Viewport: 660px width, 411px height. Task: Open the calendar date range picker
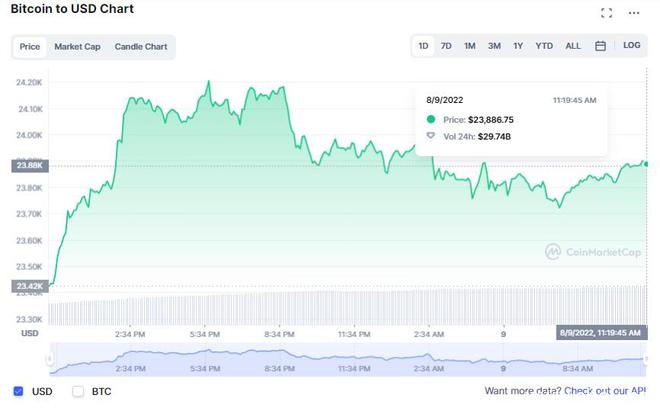(600, 46)
